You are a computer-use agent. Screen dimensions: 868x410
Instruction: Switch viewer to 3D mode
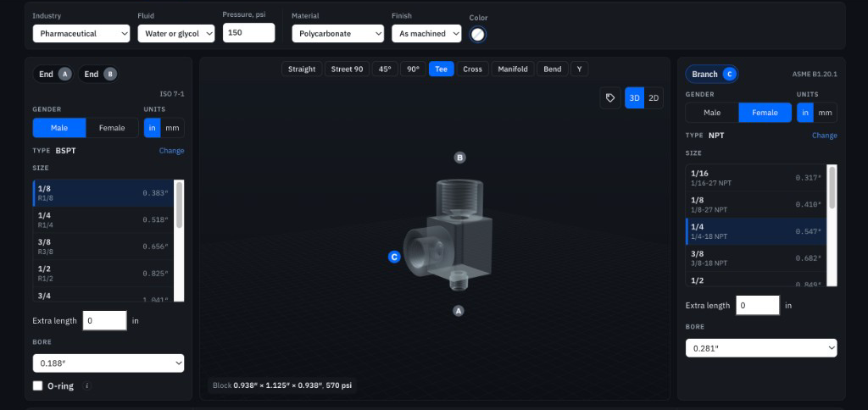pyautogui.click(x=634, y=98)
